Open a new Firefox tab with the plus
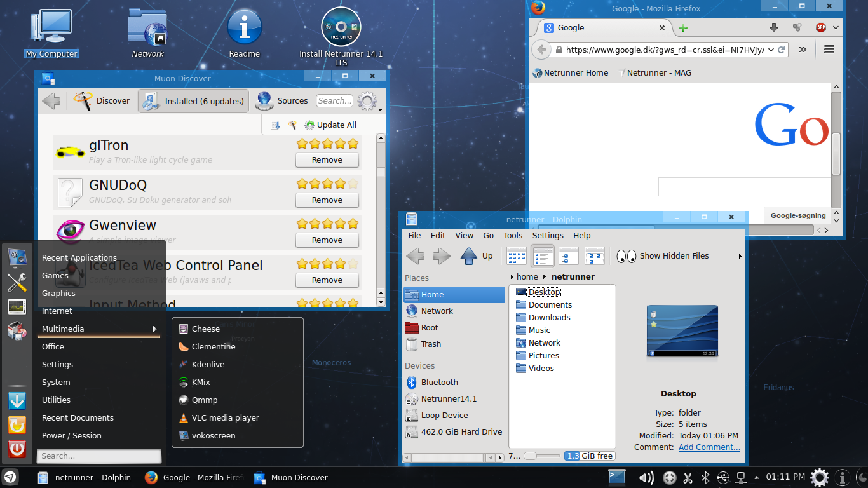This screenshot has height=488, width=868. [x=683, y=28]
